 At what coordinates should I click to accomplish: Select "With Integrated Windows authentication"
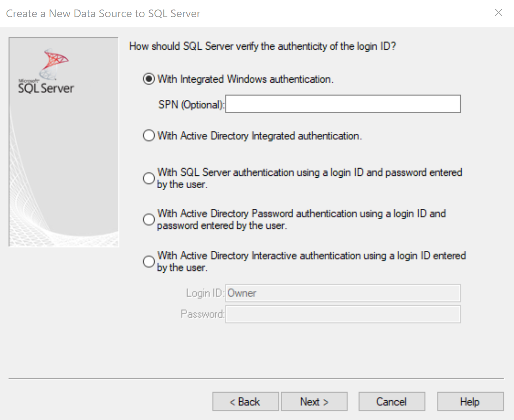point(148,79)
